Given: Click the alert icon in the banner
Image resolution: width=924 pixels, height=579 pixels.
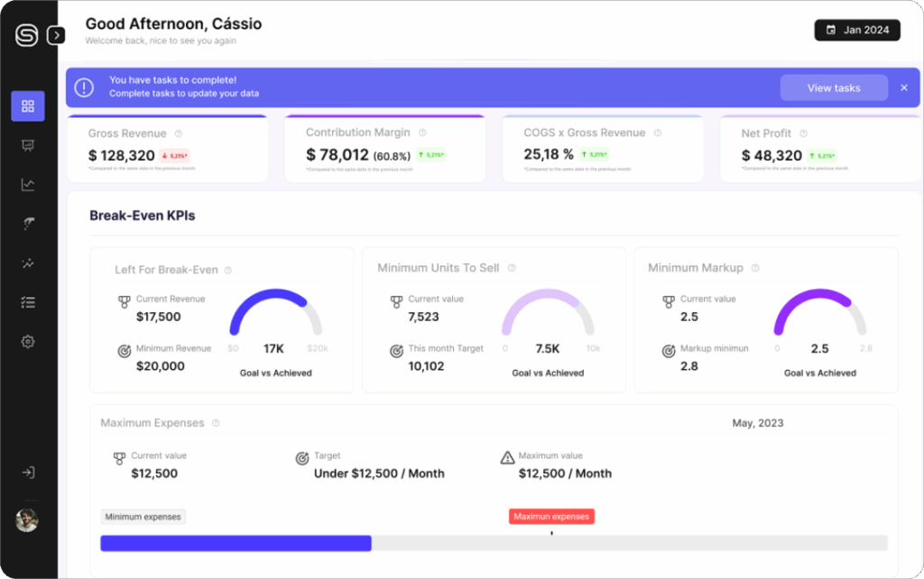Looking at the screenshot, I should click(84, 87).
